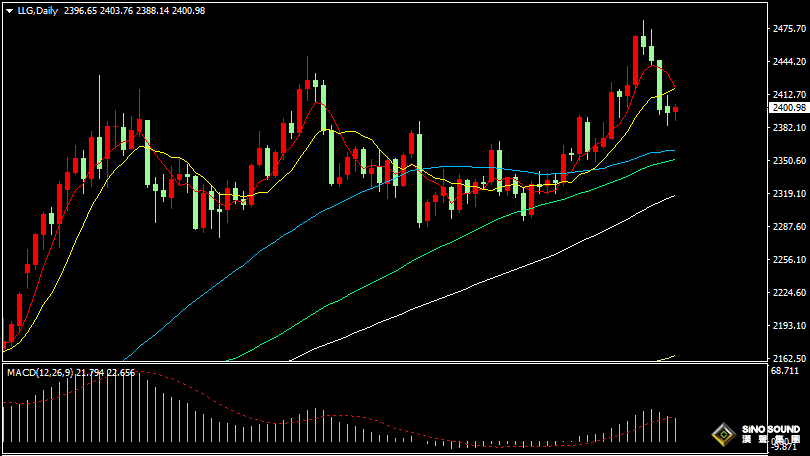Click the 68.711 MACD scale value

788,371
